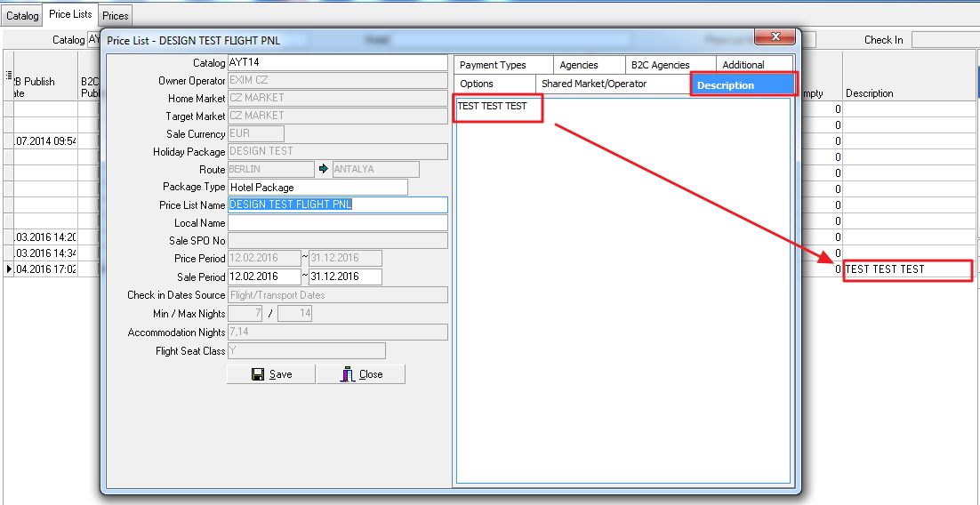This screenshot has width=980, height=505.
Task: Select the Shared Market/Operator tab
Action: [594, 84]
